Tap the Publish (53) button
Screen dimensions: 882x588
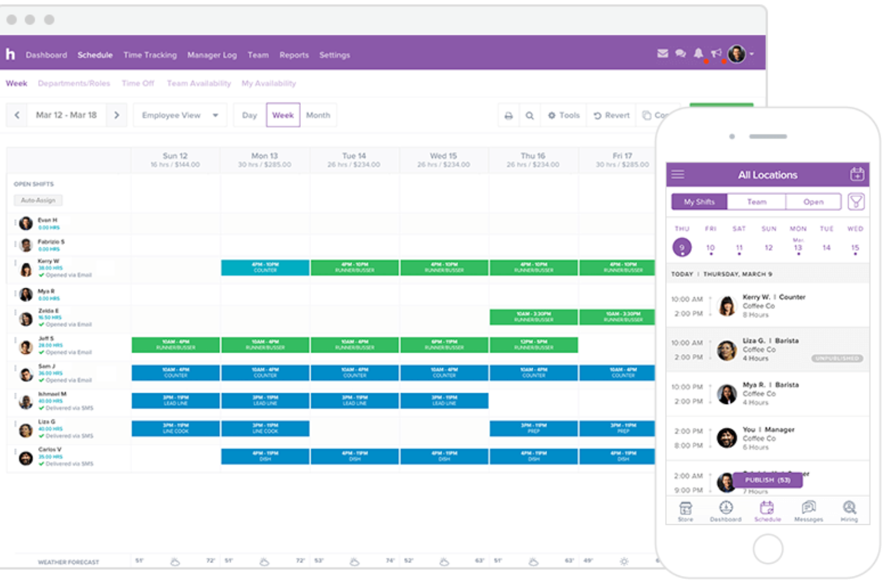tap(768, 480)
